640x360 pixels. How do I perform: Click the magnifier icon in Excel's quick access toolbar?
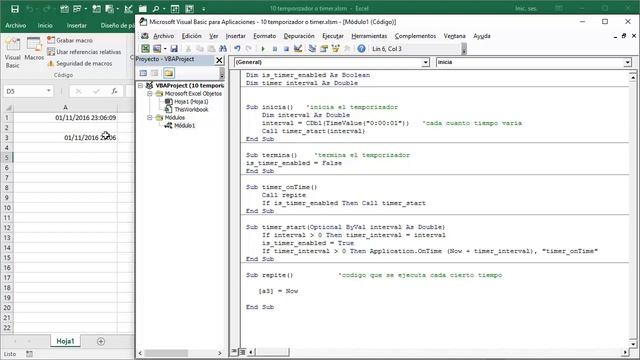pos(156,8)
